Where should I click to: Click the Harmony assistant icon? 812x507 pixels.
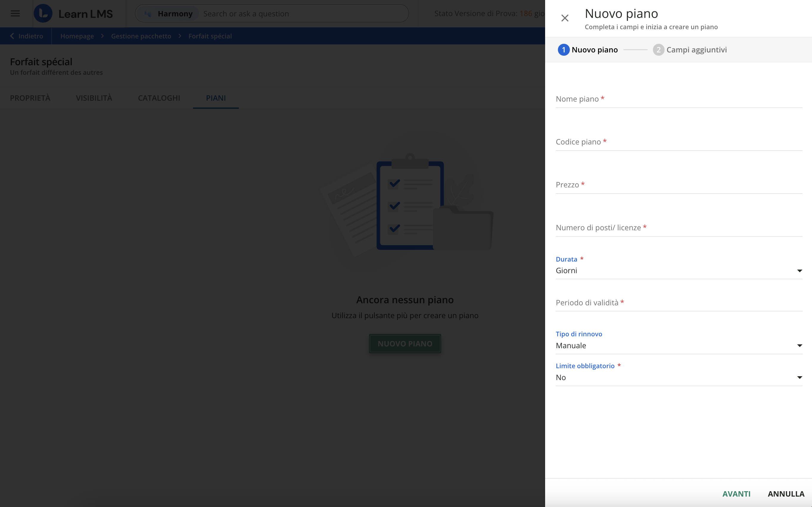point(147,14)
